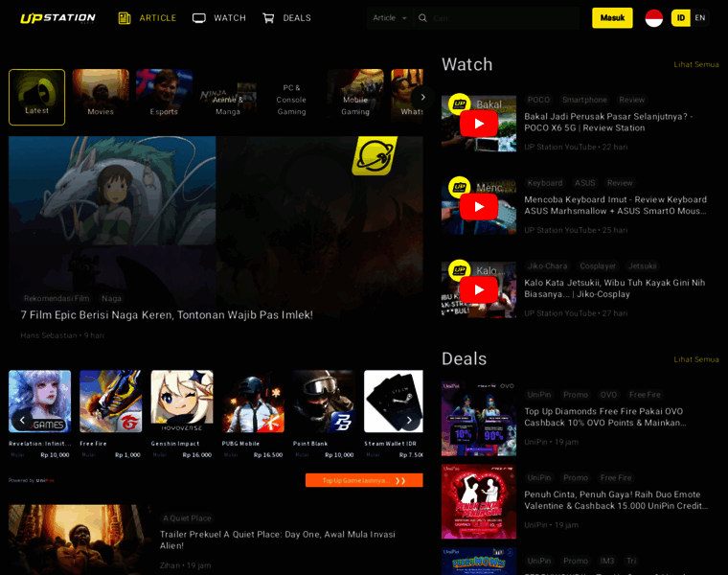Viewport: 728px width, 575px height.
Task: Show next top-up games with right arrow
Action: click(x=409, y=421)
